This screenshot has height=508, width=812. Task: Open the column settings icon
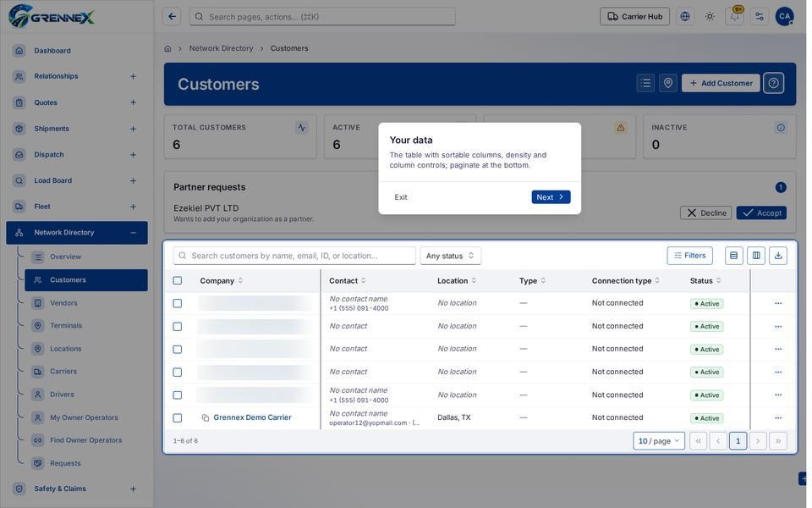[756, 256]
